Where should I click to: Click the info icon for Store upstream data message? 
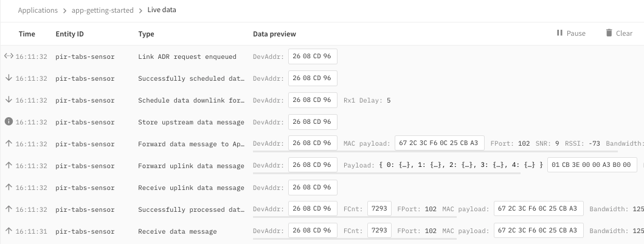[x=9, y=122]
